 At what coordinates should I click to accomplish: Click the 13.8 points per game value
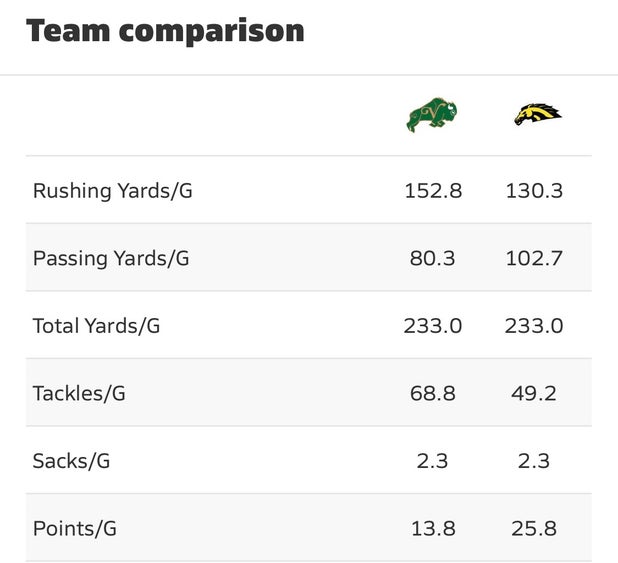tap(433, 528)
